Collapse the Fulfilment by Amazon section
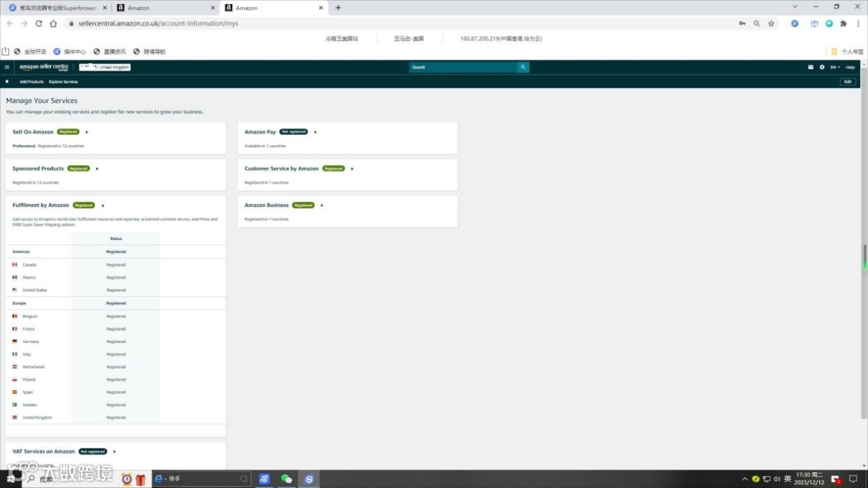Viewport: 868px width, 488px height. click(103, 206)
